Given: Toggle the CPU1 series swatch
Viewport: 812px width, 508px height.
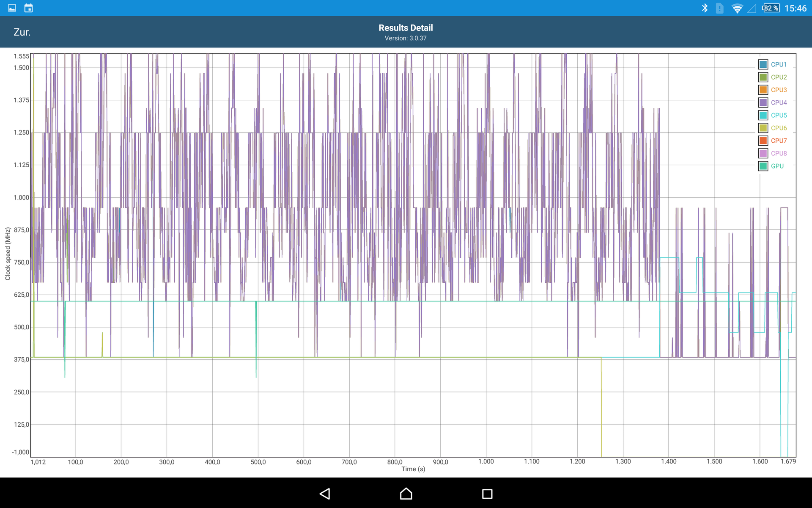Looking at the screenshot, I should [x=763, y=64].
